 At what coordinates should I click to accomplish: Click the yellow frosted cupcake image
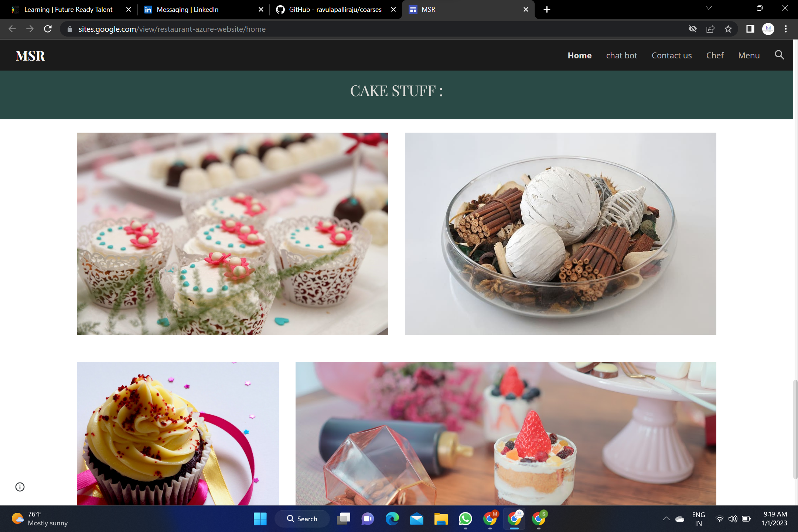click(x=178, y=433)
